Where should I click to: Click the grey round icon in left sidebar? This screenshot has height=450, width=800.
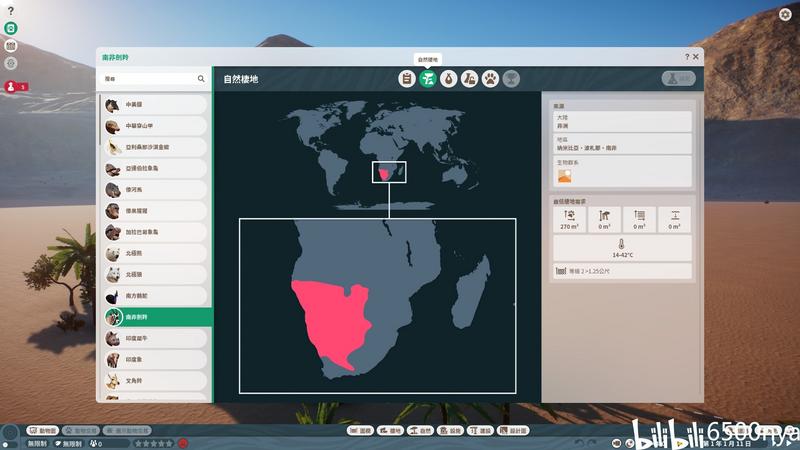11,63
